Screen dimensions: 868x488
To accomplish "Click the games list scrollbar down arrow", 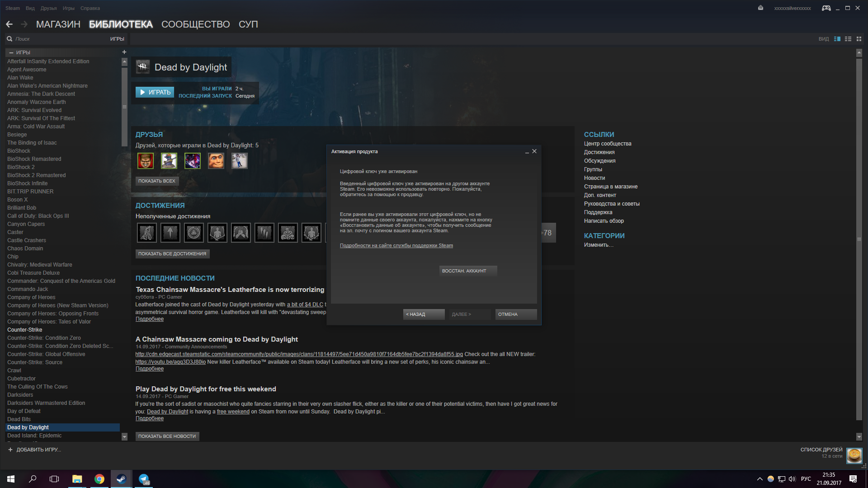I will (124, 436).
